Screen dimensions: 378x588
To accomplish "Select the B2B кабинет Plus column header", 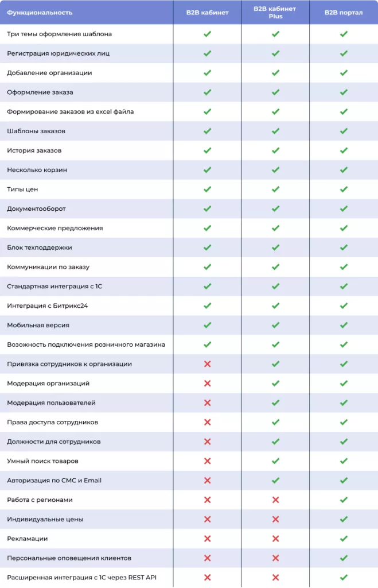I will click(x=275, y=13).
